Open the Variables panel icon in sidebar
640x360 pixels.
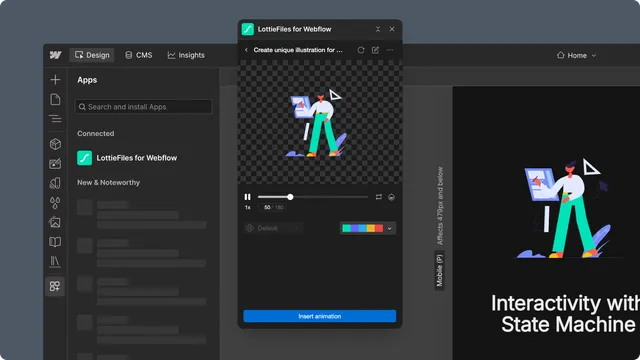(56, 163)
